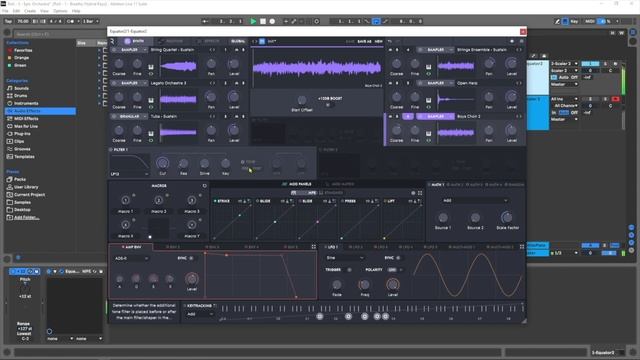This screenshot has width=640, height=360.
Task: Toggle Key map mode in Ableton
Action: [574, 21]
